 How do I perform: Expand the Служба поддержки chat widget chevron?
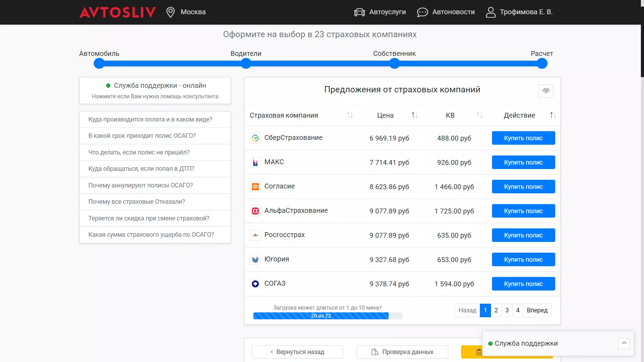point(624,343)
